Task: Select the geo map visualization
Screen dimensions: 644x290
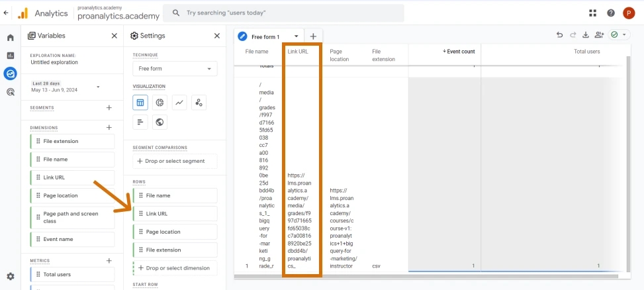Action: coord(160,122)
